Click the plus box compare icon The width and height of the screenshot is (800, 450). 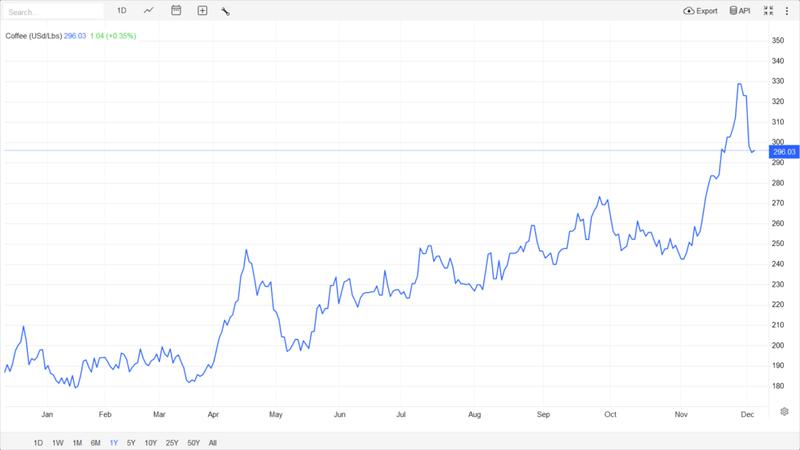point(202,11)
